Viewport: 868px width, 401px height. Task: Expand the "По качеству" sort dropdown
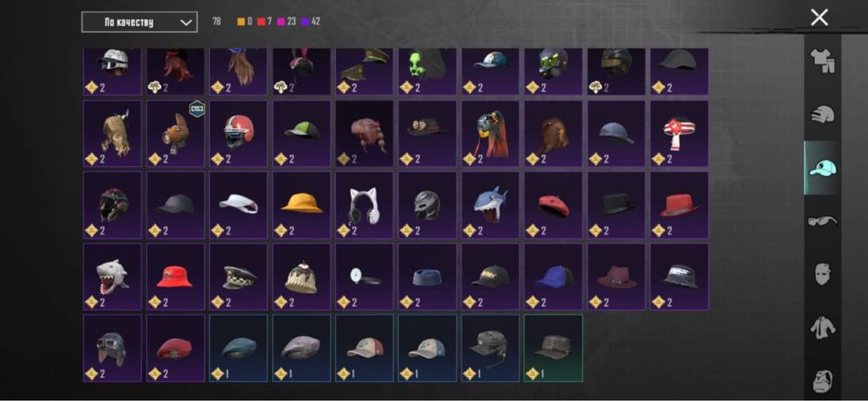coord(140,23)
